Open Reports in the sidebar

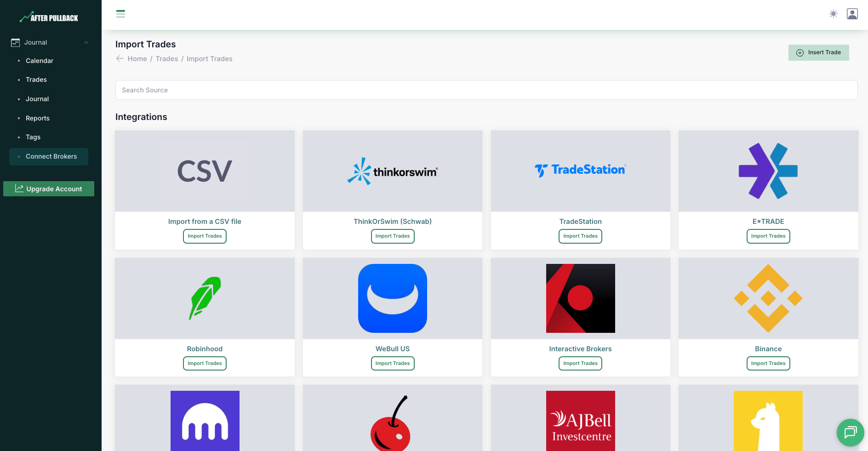pos(38,118)
